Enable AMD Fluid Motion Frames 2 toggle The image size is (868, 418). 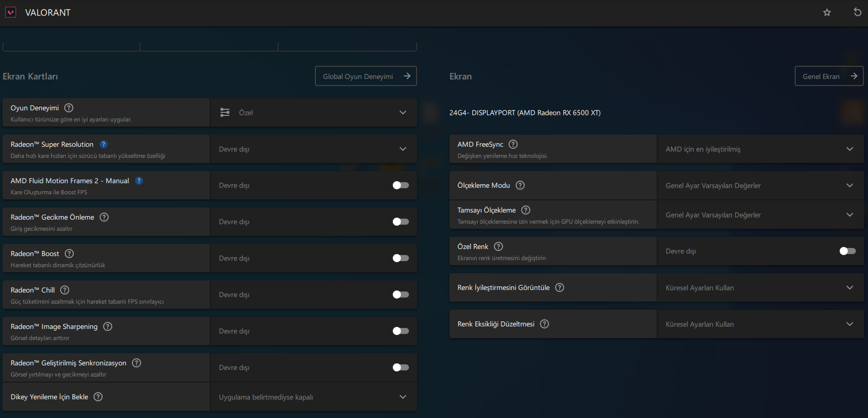click(x=400, y=185)
